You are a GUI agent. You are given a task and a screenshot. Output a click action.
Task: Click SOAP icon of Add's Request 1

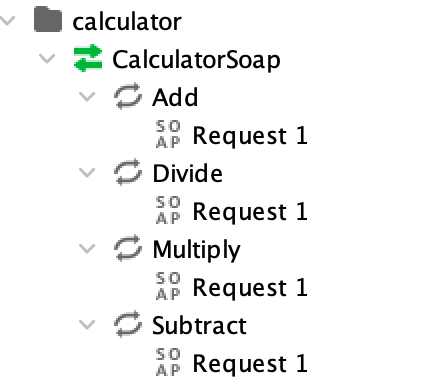[x=168, y=134]
